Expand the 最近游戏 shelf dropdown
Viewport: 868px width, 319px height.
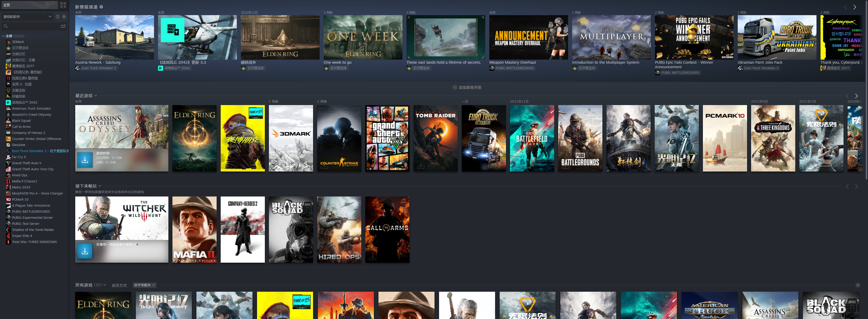tap(96, 96)
